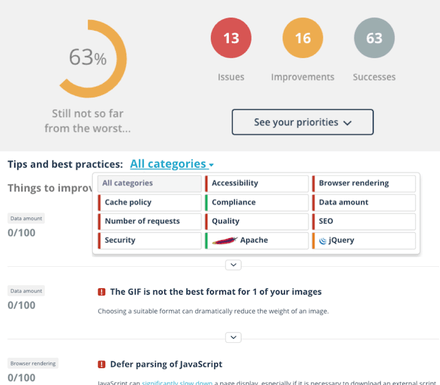This screenshot has height=385, width=440.
Task: Select Browser rendering category
Action: 364,183
